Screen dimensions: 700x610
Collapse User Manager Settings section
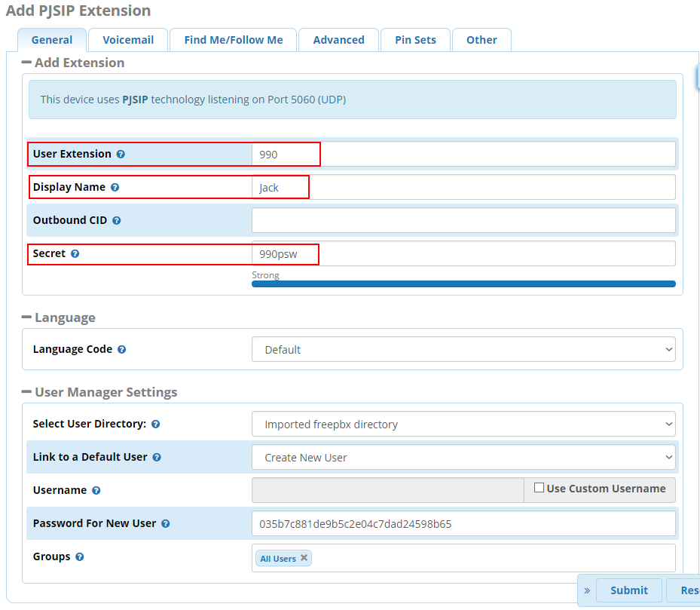(27, 392)
